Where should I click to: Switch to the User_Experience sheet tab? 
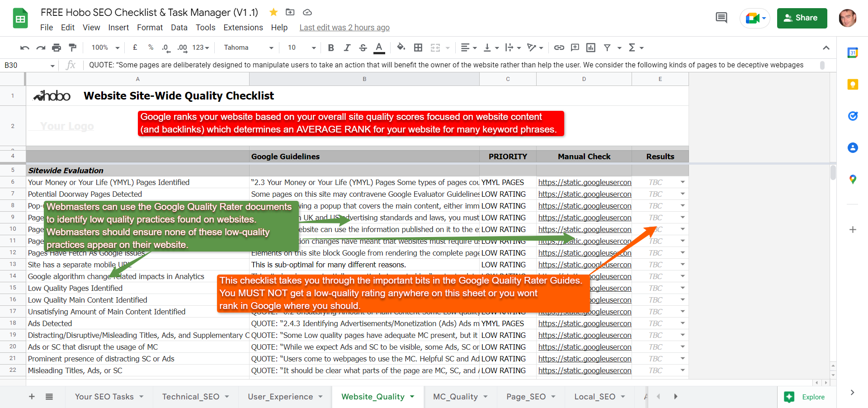(x=285, y=397)
